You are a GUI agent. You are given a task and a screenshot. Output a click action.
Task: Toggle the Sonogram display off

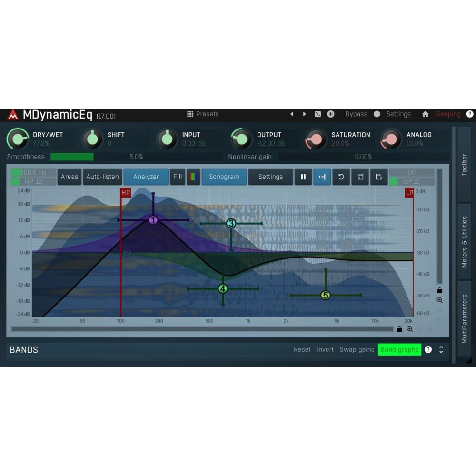point(224,177)
